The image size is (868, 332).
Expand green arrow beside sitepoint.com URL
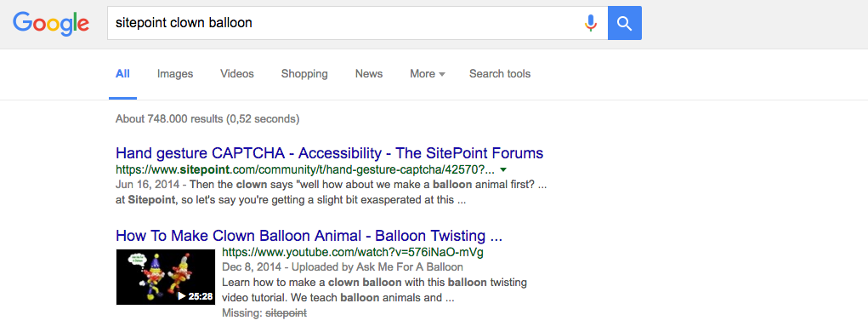[x=502, y=169]
